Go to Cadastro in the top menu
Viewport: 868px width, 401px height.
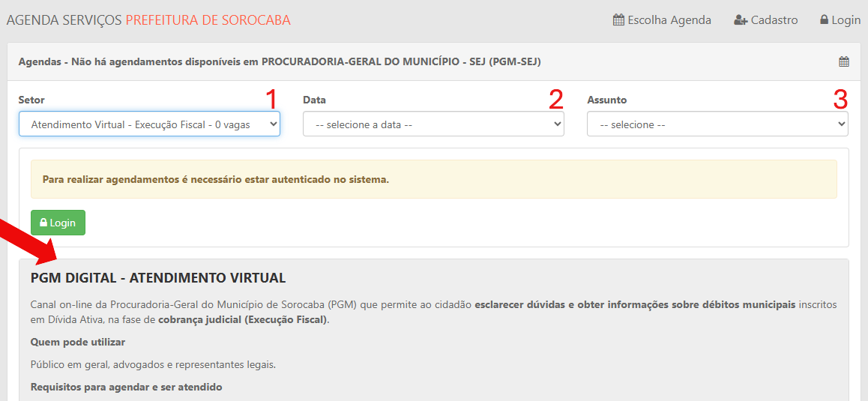(x=774, y=20)
